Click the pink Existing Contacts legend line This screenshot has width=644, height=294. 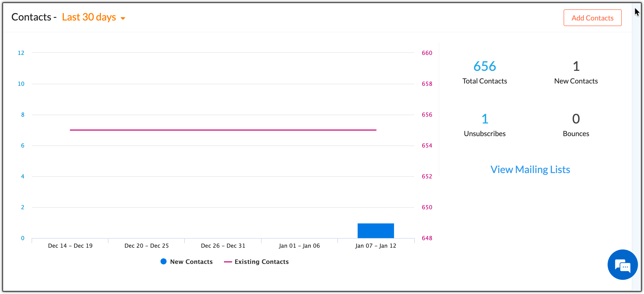228,262
